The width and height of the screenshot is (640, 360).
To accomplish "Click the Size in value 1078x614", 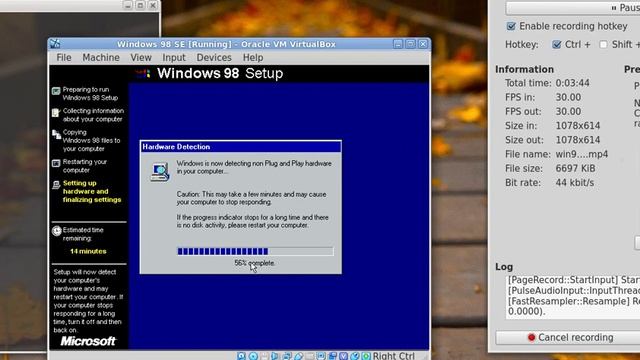I will (x=578, y=126).
